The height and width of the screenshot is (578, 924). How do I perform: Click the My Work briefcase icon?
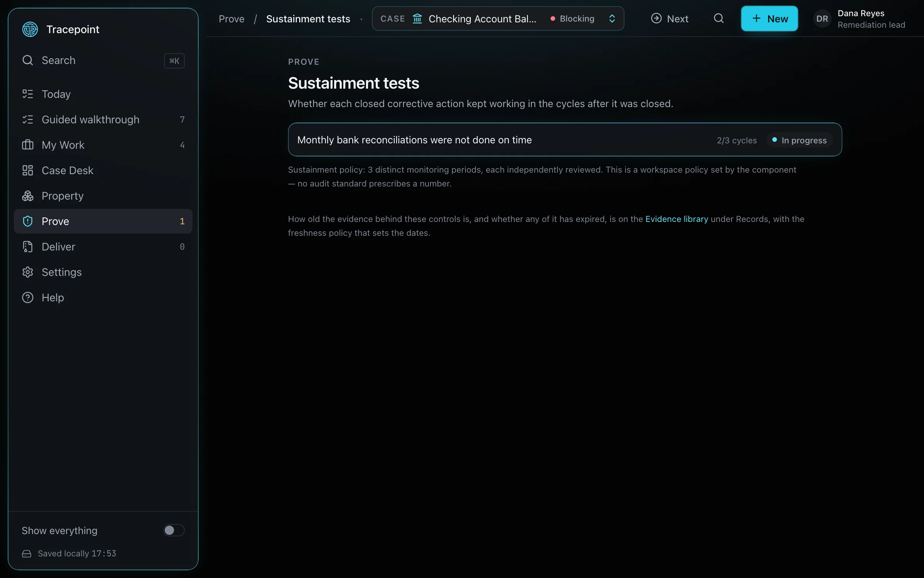click(x=28, y=145)
